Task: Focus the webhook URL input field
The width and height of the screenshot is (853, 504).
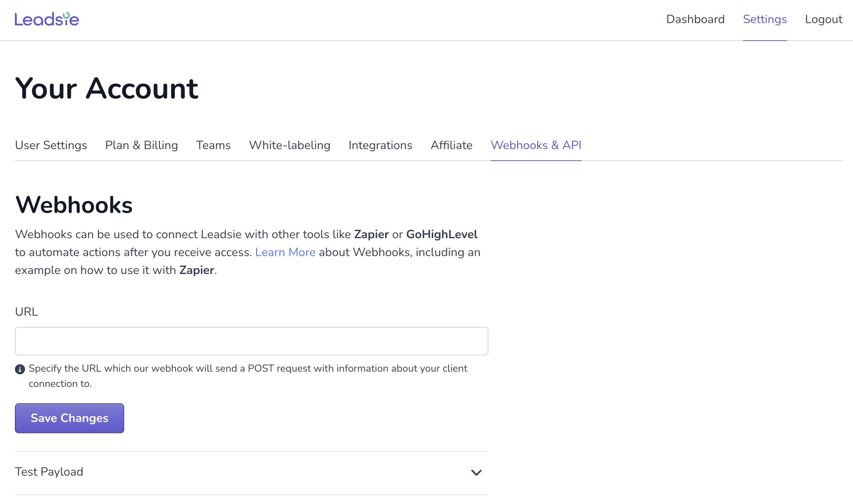Action: 251,341
